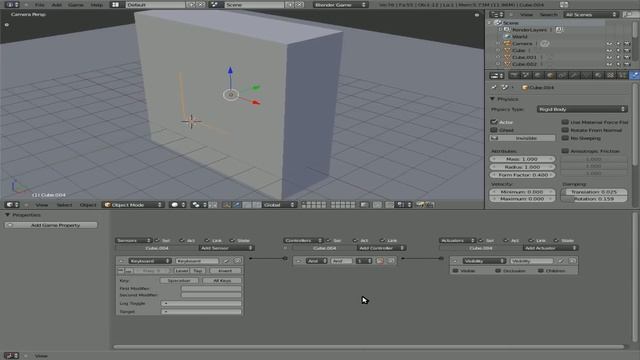Open the Object Mode dropdown
Screen dimensions: 640x360
coord(133,204)
